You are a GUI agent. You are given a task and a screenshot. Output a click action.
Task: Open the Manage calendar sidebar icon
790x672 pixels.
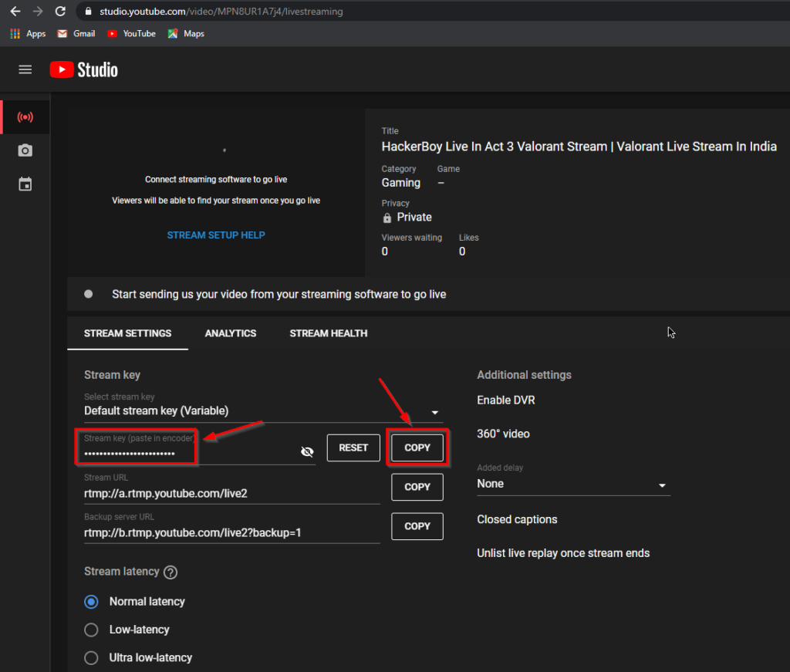coord(25,184)
